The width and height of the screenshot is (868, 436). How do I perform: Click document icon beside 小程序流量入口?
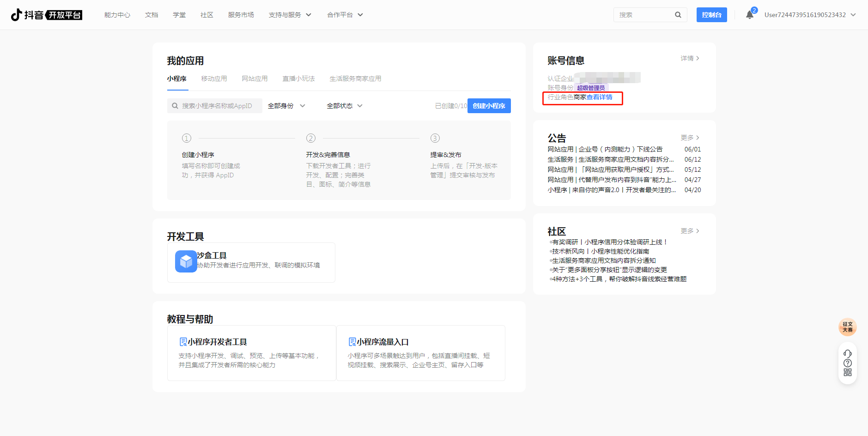click(352, 342)
